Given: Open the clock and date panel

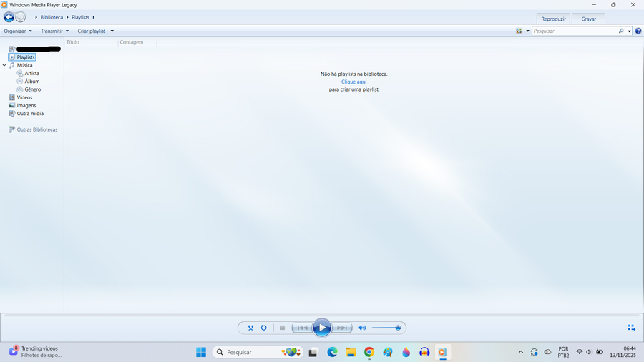Looking at the screenshot, I should click(623, 352).
